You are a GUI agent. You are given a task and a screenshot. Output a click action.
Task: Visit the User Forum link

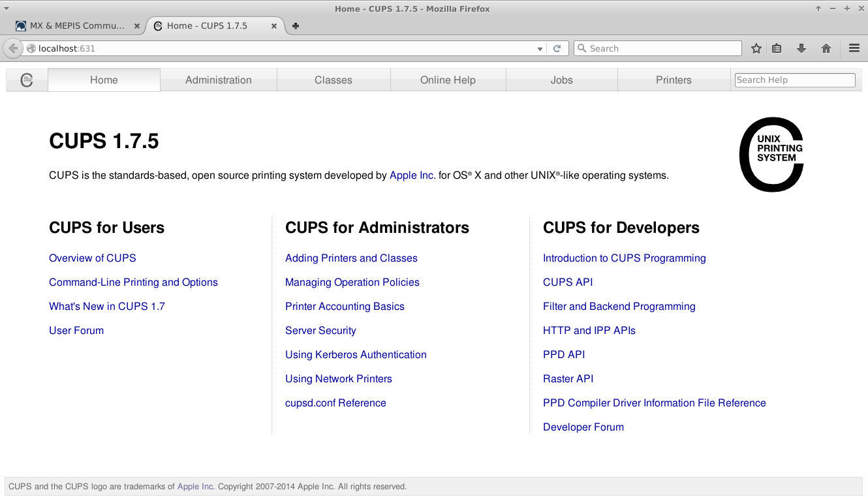pos(76,331)
